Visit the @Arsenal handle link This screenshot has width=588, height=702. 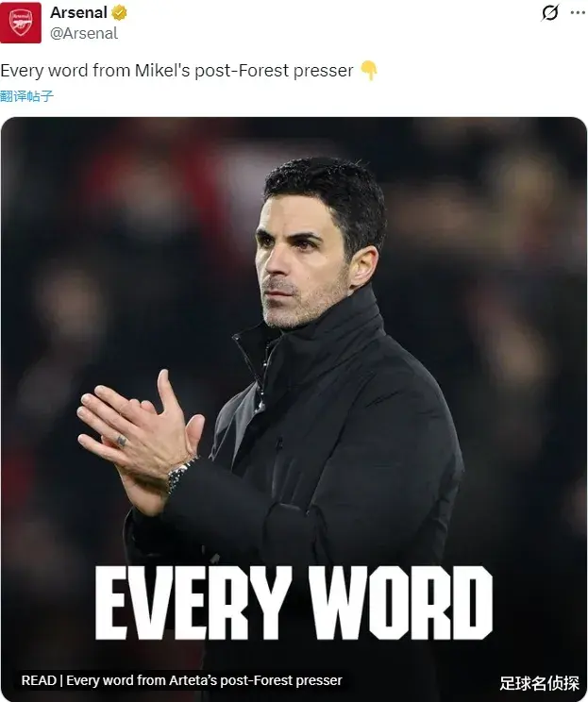click(x=84, y=33)
